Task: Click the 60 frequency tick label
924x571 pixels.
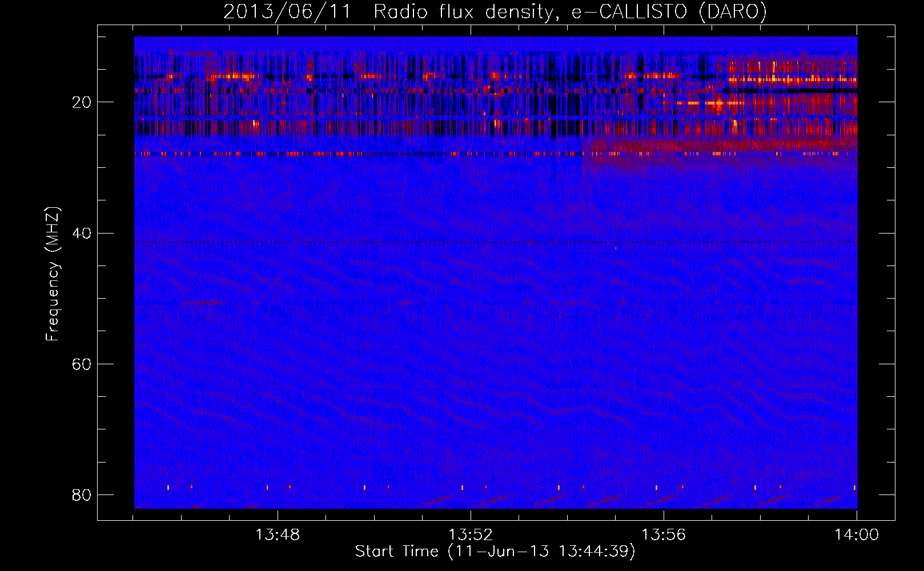Action: (x=82, y=364)
